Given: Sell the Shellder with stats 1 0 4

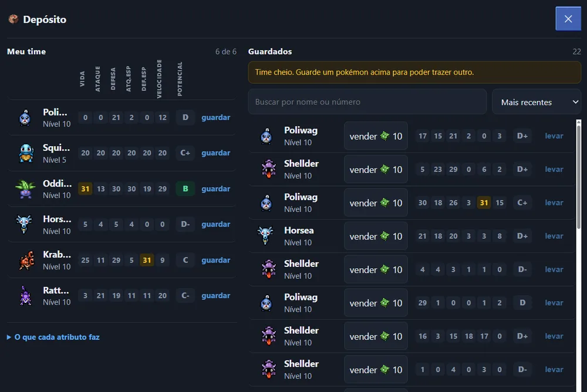Looking at the screenshot, I should point(376,369).
